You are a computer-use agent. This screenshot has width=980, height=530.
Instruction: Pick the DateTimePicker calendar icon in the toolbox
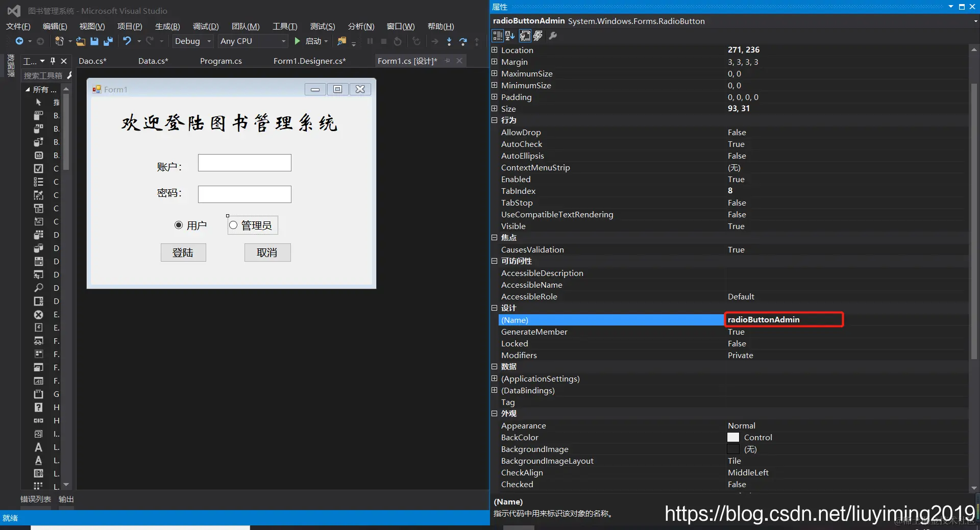pos(38,262)
